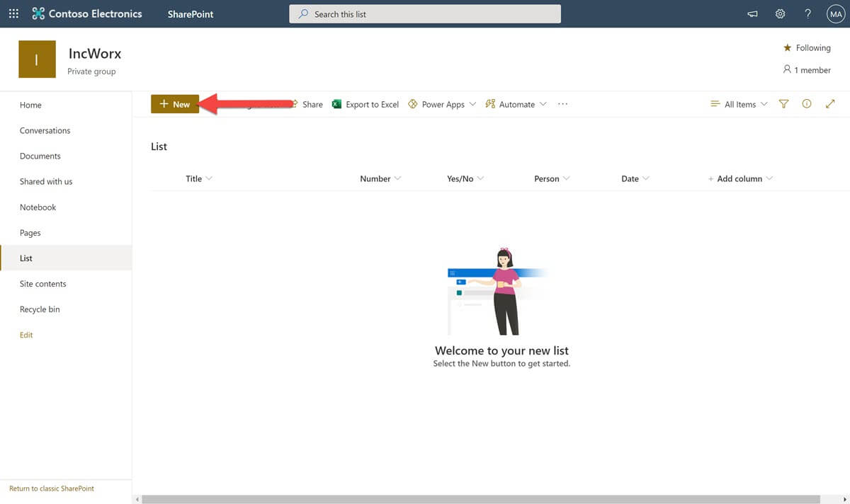
Task: Switch to the Conversations section
Action: pyautogui.click(x=45, y=130)
